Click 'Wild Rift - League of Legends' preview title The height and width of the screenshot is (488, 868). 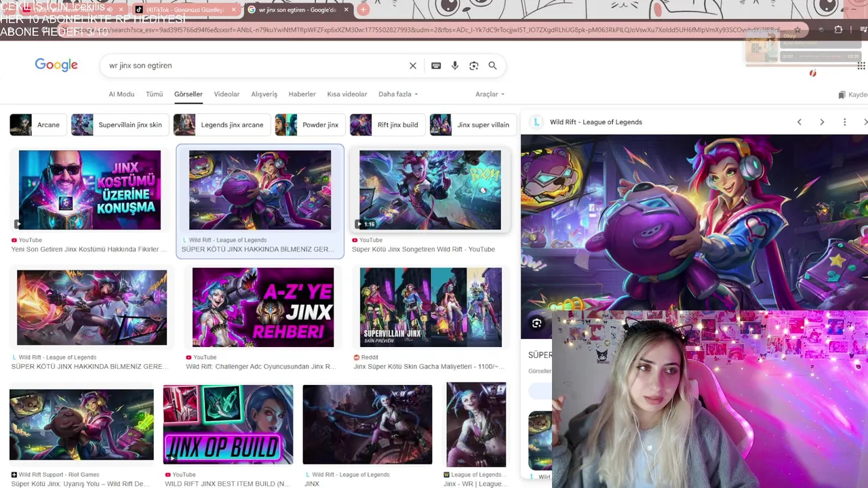click(595, 122)
